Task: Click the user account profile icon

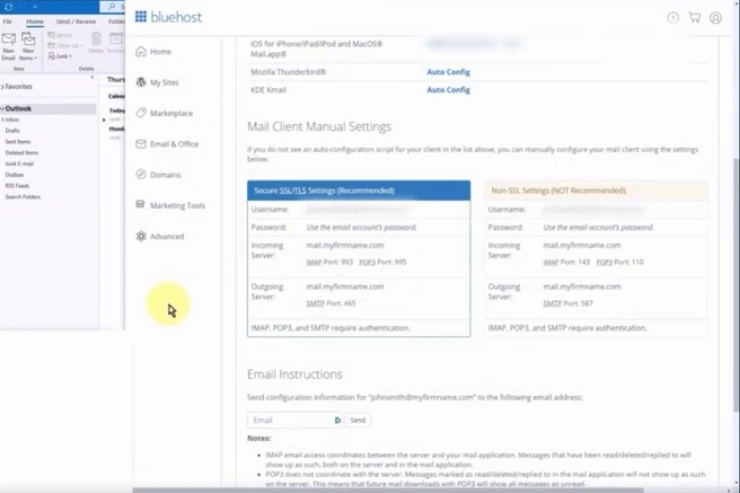Action: pyautogui.click(x=716, y=17)
